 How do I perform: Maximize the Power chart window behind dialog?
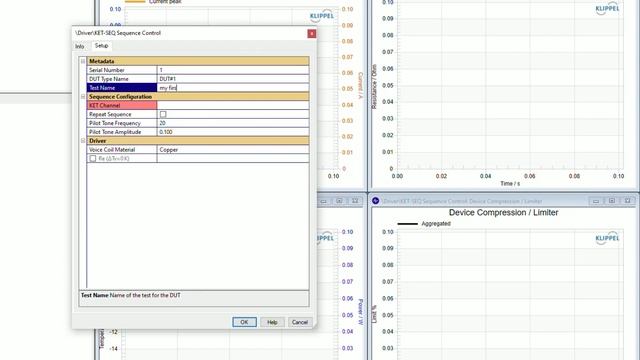(339, 201)
